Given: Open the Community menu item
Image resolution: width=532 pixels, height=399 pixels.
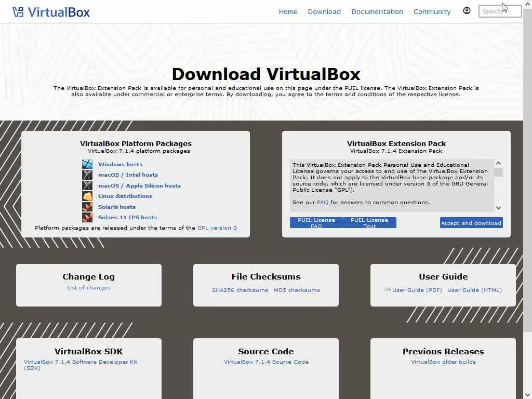Looking at the screenshot, I should [x=432, y=11].
